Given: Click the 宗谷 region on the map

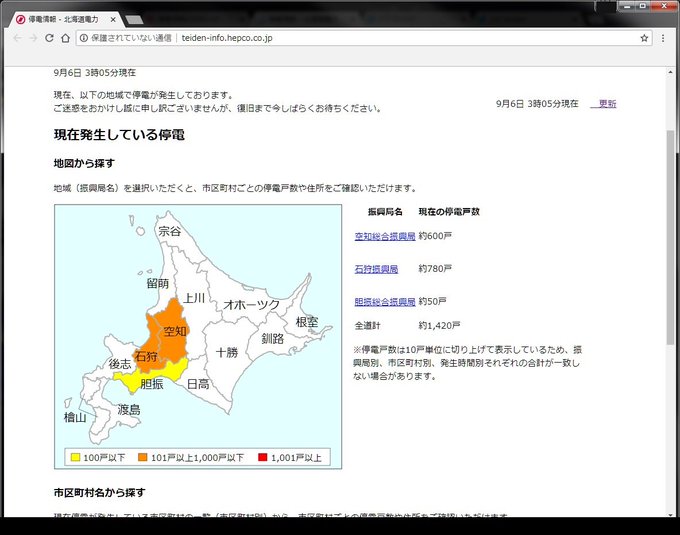Looking at the screenshot, I should tap(169, 231).
